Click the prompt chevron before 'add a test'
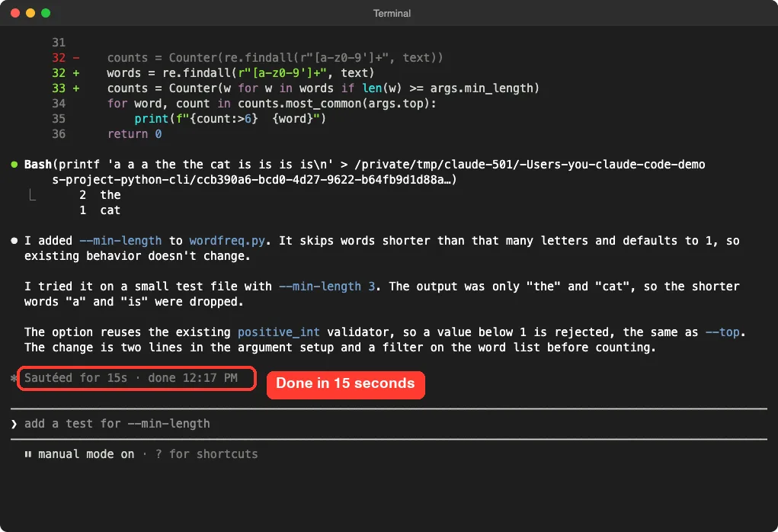 pos(14,424)
